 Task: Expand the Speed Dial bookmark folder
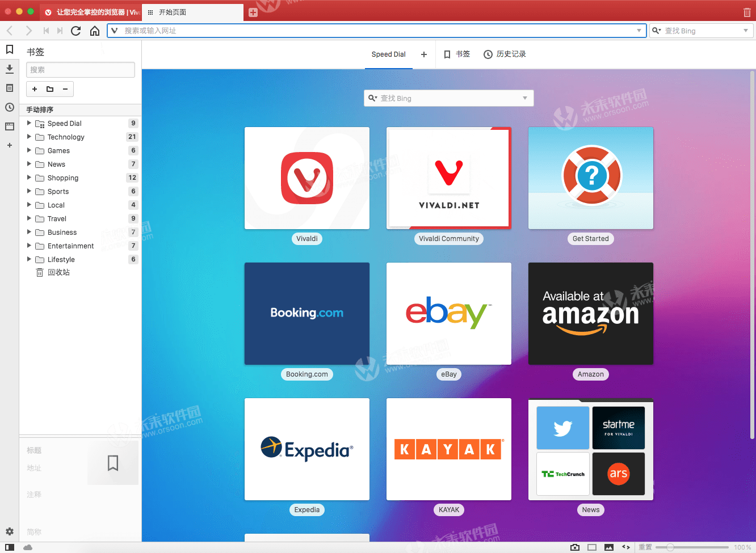pos(29,123)
